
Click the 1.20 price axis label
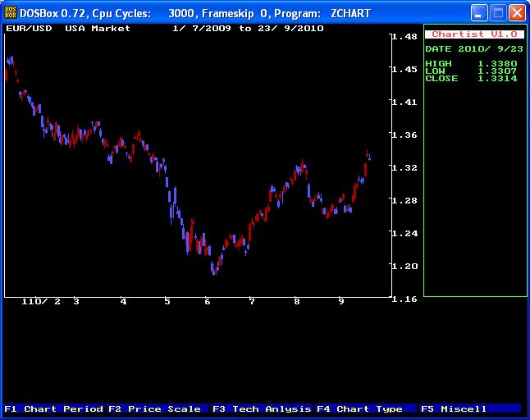[404, 266]
